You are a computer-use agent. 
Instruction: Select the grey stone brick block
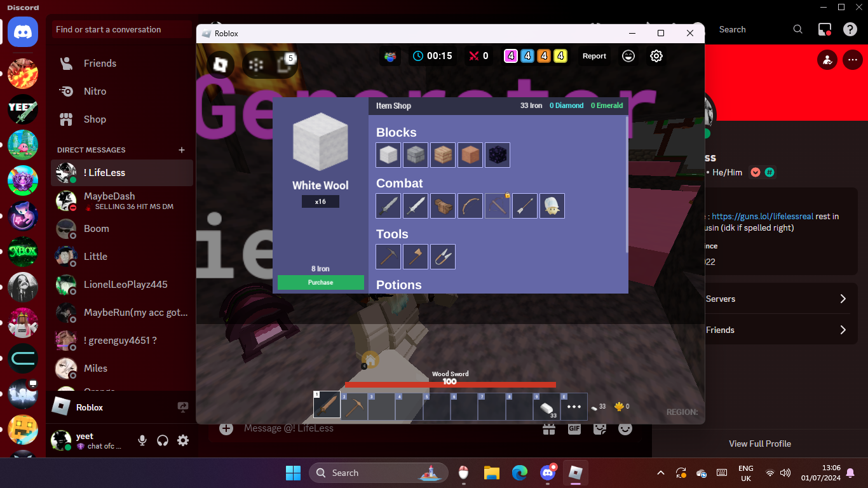pos(416,155)
